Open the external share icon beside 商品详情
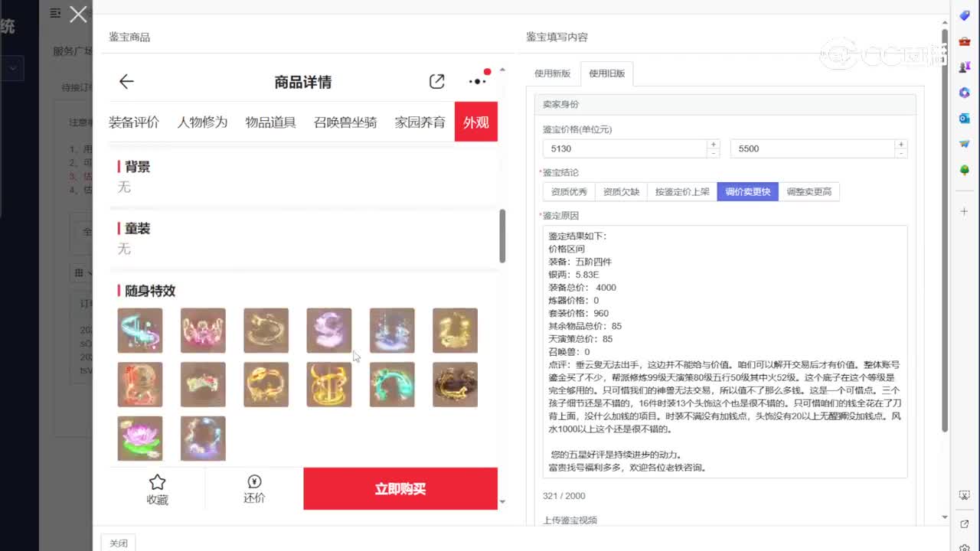Viewport: 980px width, 551px height. pyautogui.click(x=436, y=81)
